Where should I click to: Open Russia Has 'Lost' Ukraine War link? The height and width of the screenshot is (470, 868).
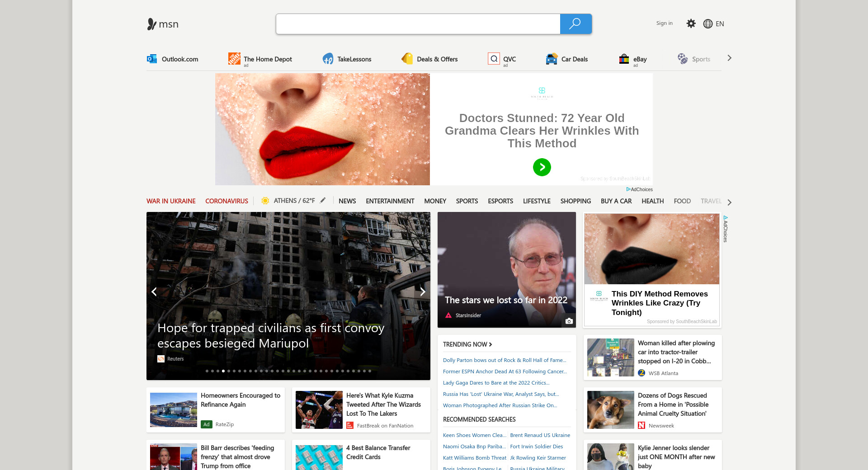pyautogui.click(x=501, y=394)
